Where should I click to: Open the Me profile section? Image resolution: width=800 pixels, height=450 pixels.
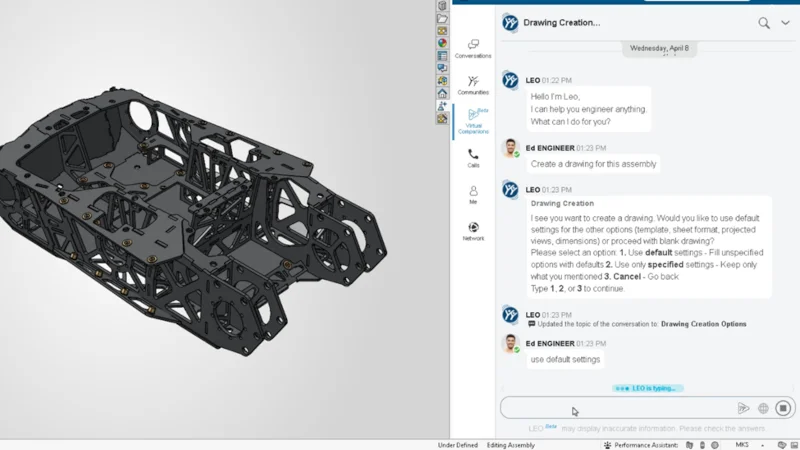point(473,194)
